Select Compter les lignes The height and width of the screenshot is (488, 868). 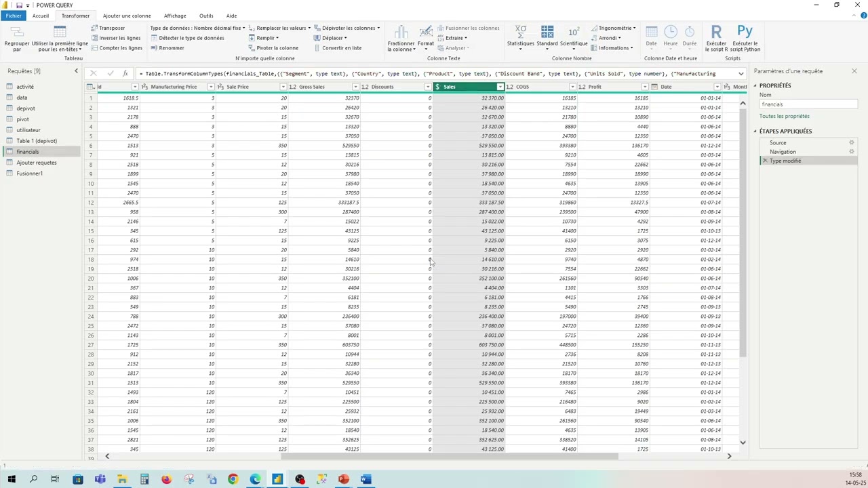click(117, 48)
